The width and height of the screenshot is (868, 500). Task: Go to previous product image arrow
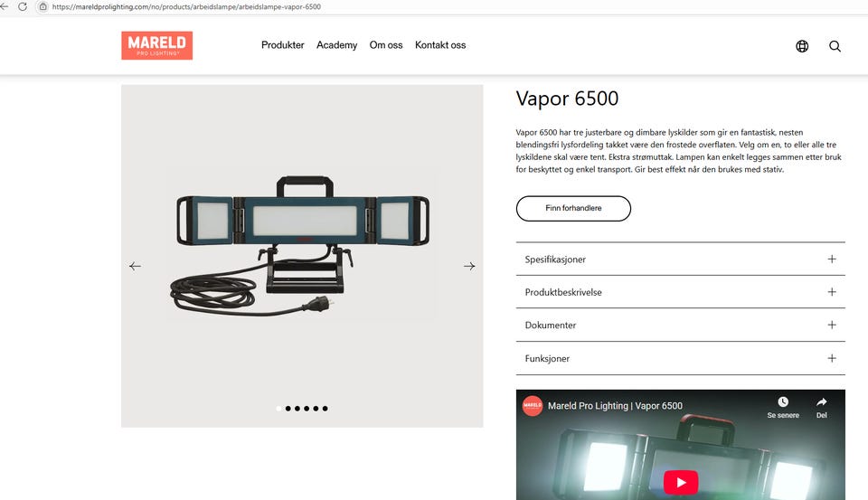coord(135,267)
